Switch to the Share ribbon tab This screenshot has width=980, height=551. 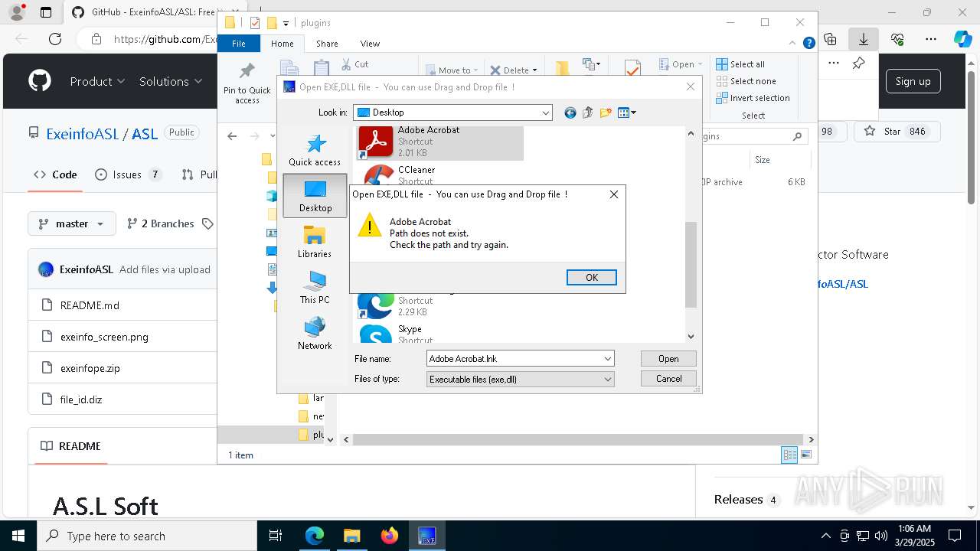(327, 44)
